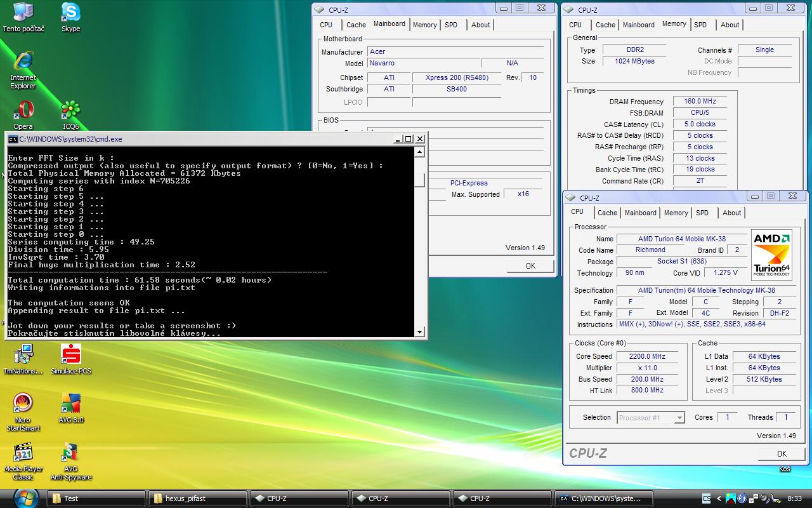Click cmd window scrollbar up arrow
The width and height of the screenshot is (812, 508).
coord(419,152)
